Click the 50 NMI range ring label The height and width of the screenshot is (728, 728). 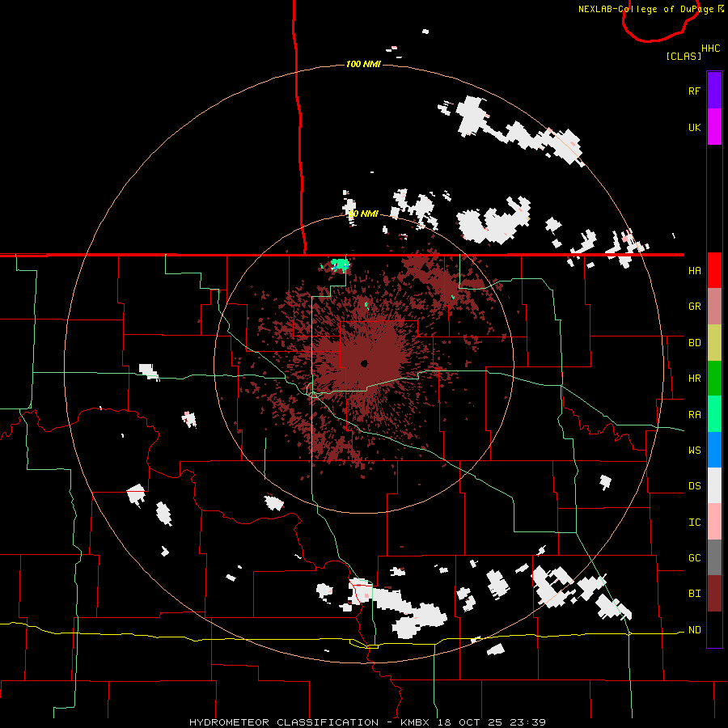tap(363, 214)
